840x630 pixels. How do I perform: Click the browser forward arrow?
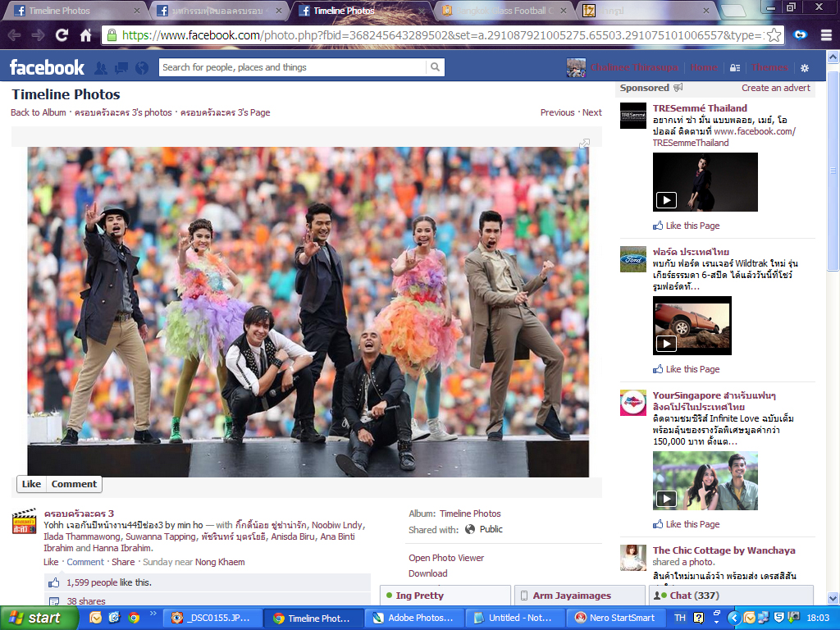(38, 35)
